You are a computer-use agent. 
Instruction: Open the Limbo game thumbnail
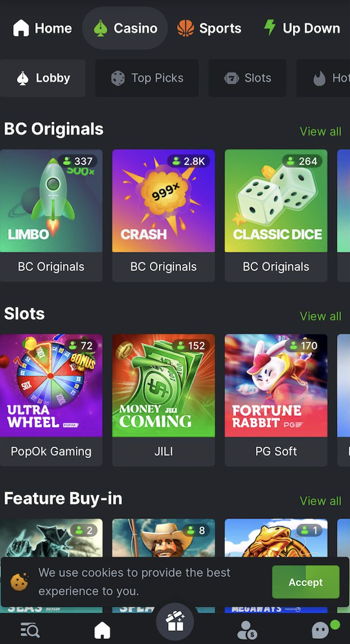click(51, 201)
